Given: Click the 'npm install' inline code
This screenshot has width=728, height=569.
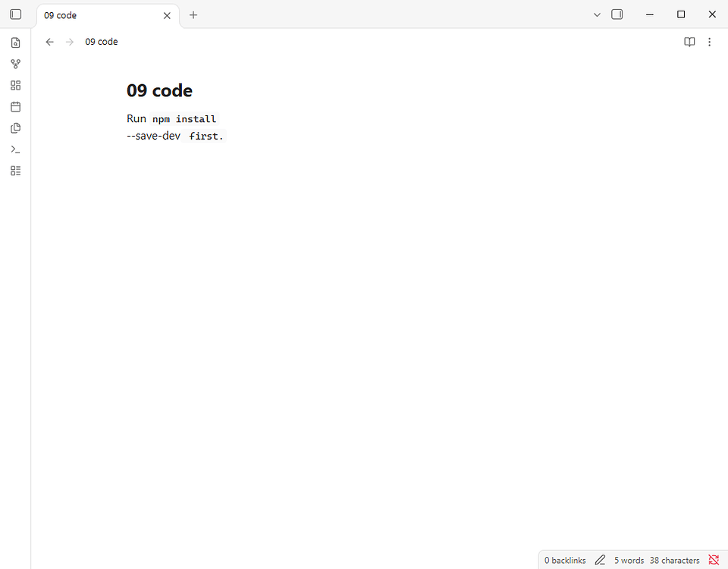Looking at the screenshot, I should click(184, 119).
